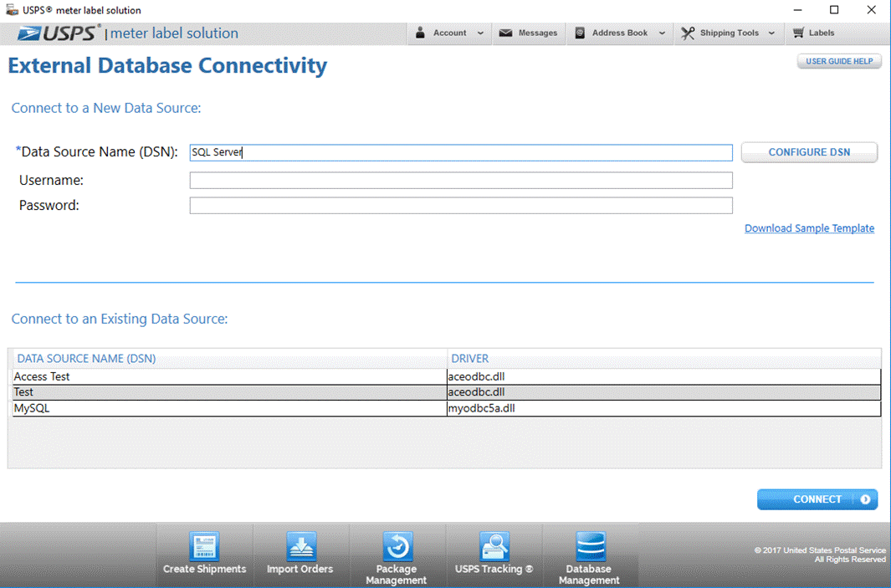Click 'Connect to a New Data Source:' text

[x=106, y=108]
